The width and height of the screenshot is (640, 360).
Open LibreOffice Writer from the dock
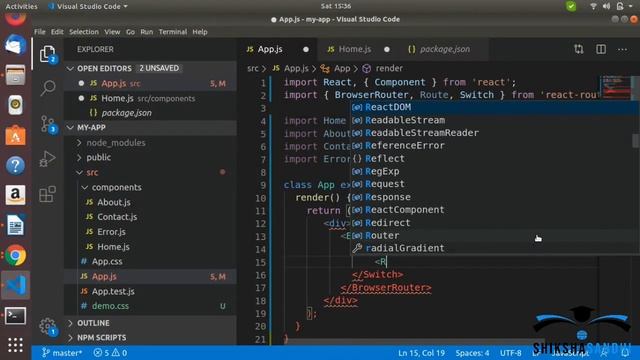pyautogui.click(x=16, y=225)
